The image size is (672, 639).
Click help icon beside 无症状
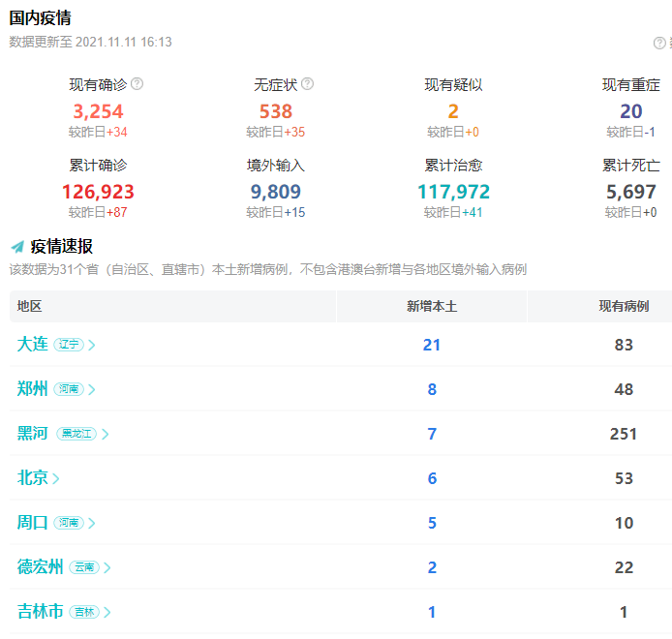tap(307, 84)
